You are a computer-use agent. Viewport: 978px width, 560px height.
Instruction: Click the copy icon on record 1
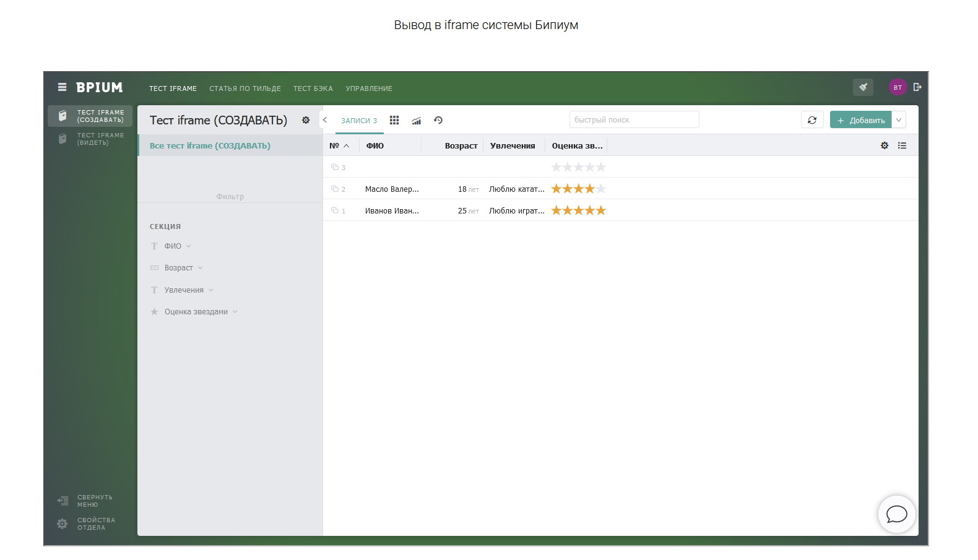coord(335,210)
